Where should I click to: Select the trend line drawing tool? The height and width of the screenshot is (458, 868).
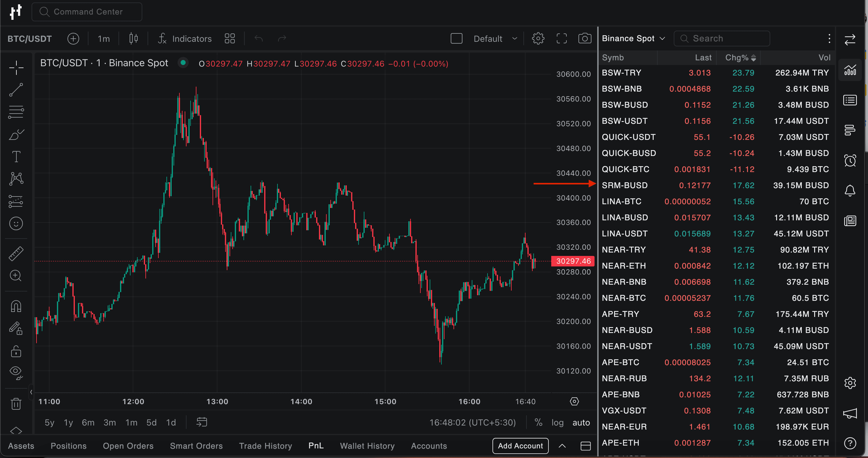[16, 90]
